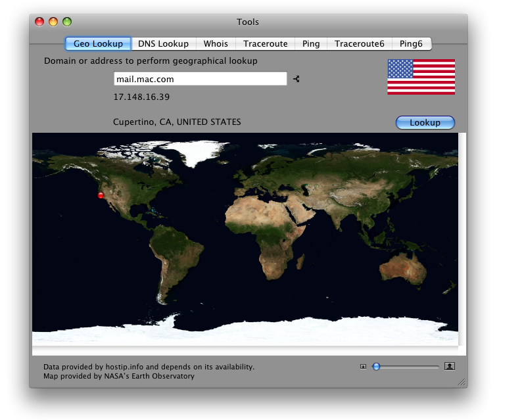The height and width of the screenshot is (420, 522).
Task: Click the world map image
Action: point(245,239)
